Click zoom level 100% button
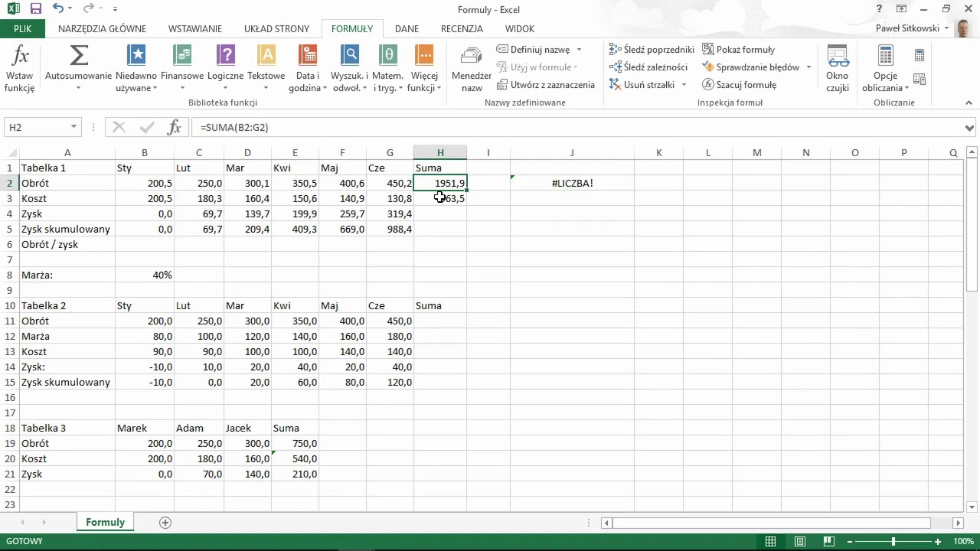Image resolution: width=980 pixels, height=551 pixels. tap(963, 541)
